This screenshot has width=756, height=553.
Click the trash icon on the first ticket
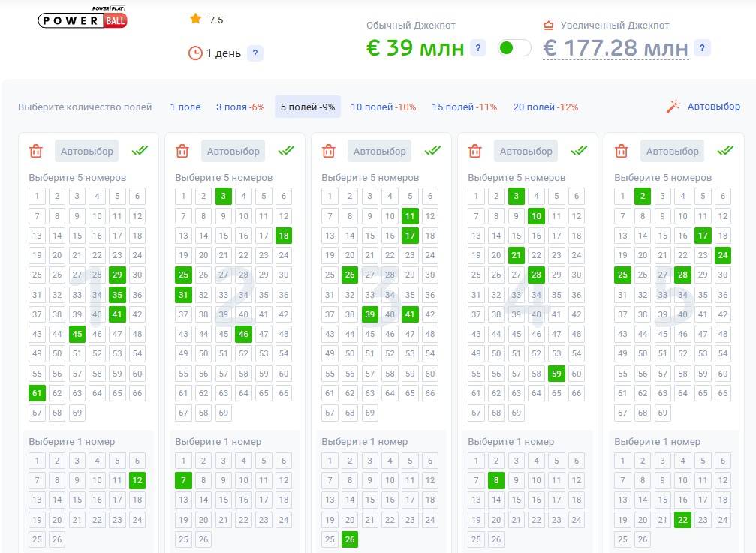pyautogui.click(x=35, y=150)
